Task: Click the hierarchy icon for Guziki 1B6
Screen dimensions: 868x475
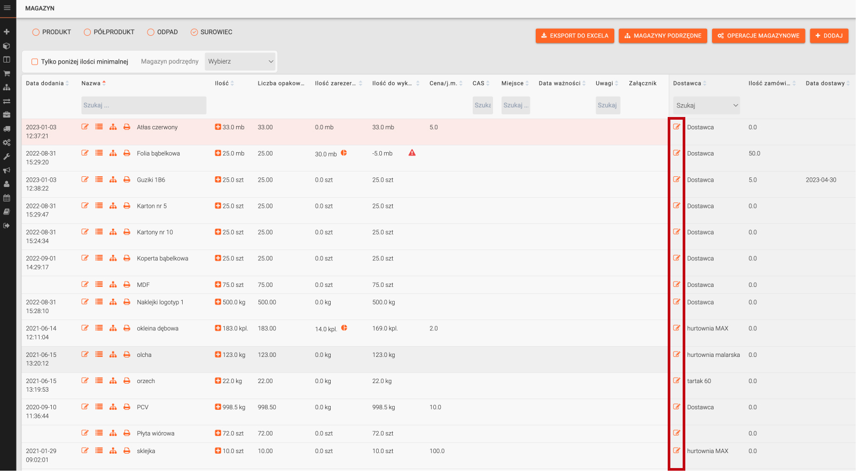Action: click(113, 180)
